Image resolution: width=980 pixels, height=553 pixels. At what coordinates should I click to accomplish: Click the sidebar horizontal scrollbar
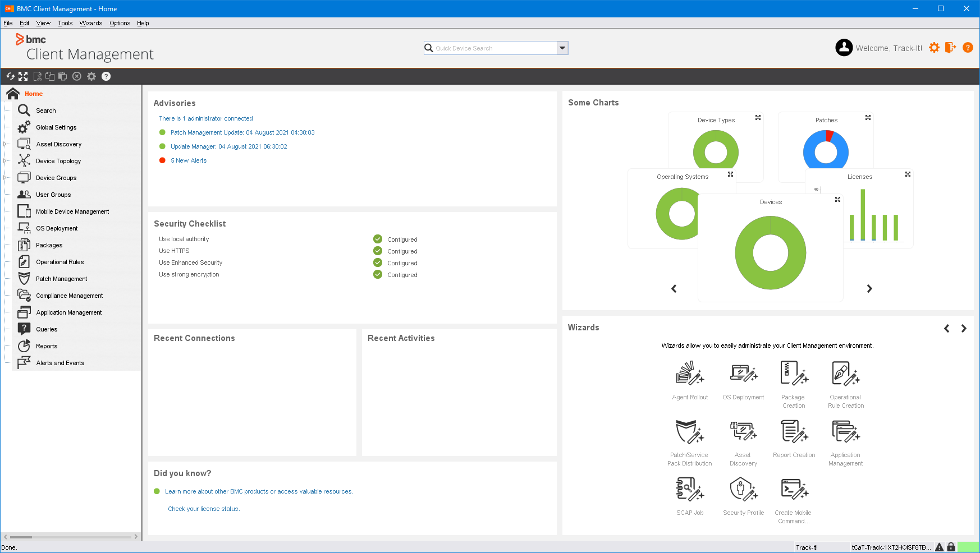click(71, 537)
